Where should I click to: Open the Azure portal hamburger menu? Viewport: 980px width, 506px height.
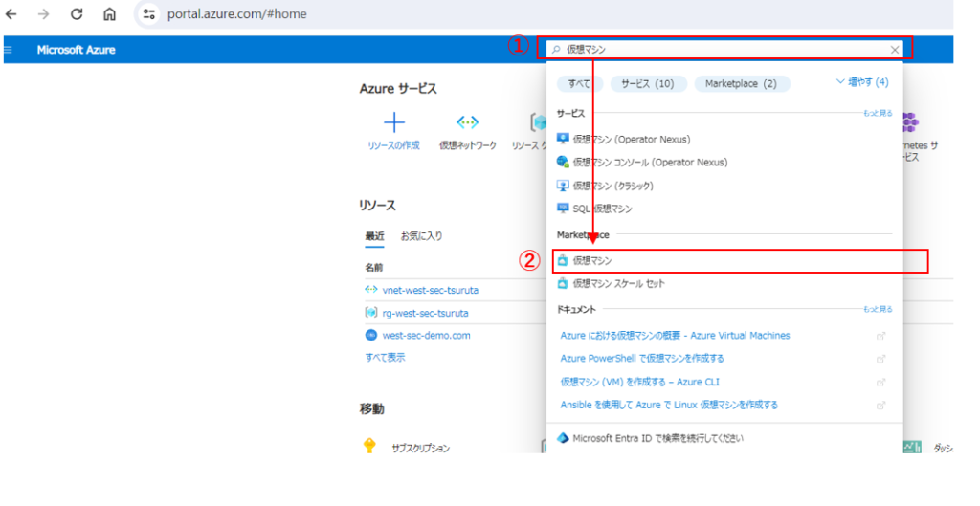tap(8, 50)
